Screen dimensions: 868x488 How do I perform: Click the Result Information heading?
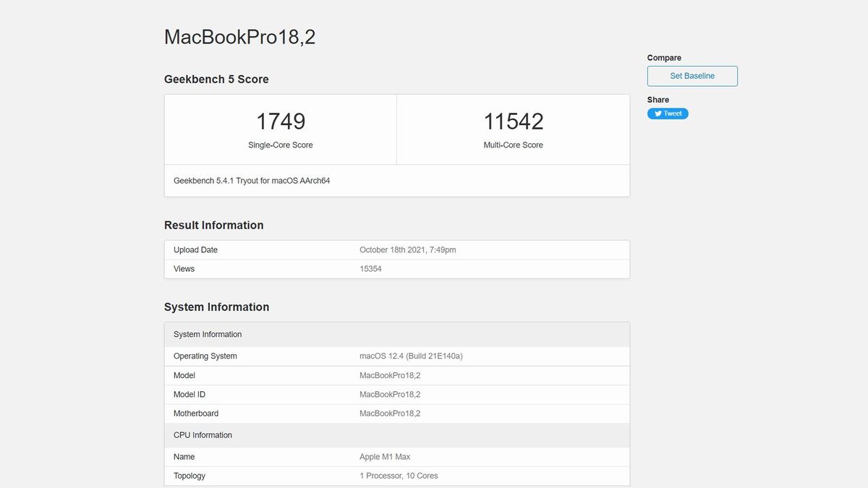pyautogui.click(x=213, y=225)
